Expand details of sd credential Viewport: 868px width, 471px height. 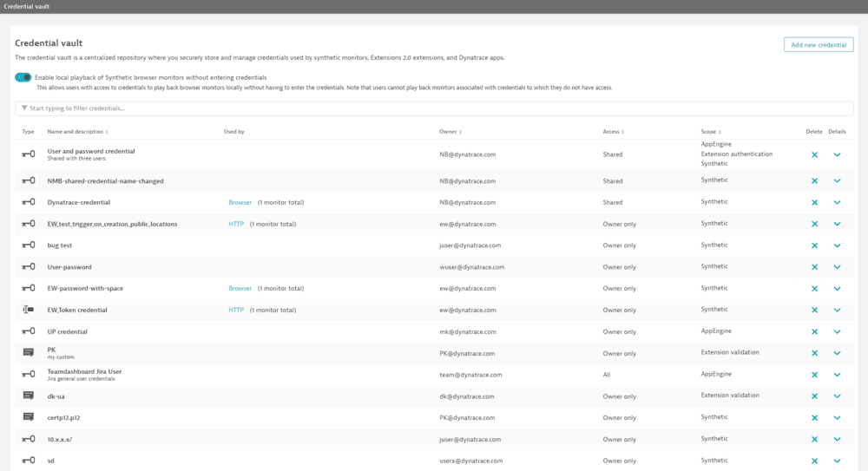pos(837,461)
